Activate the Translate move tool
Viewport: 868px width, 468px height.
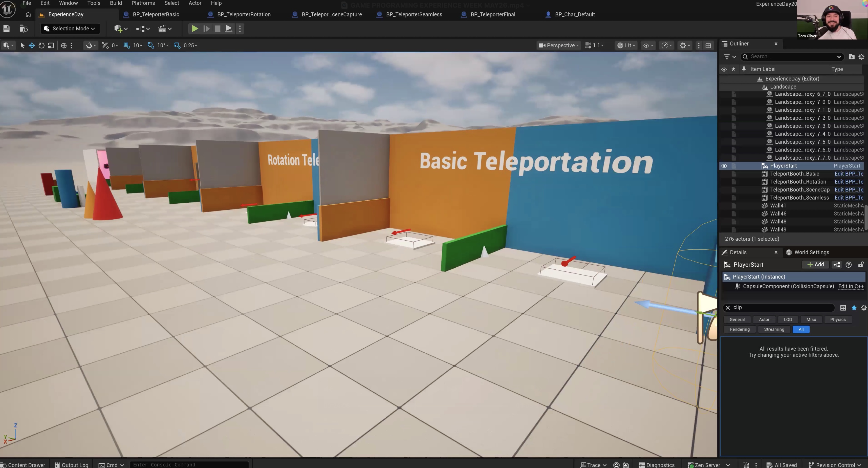click(32, 46)
